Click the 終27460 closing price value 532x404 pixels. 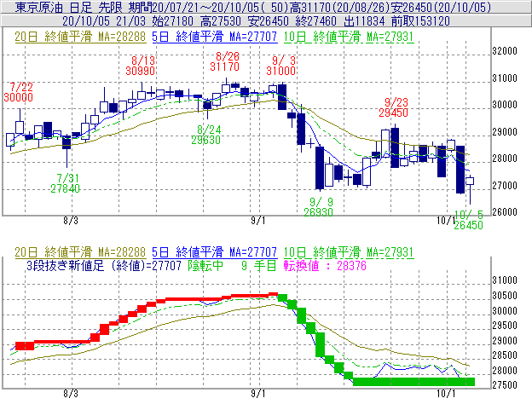(x=315, y=21)
